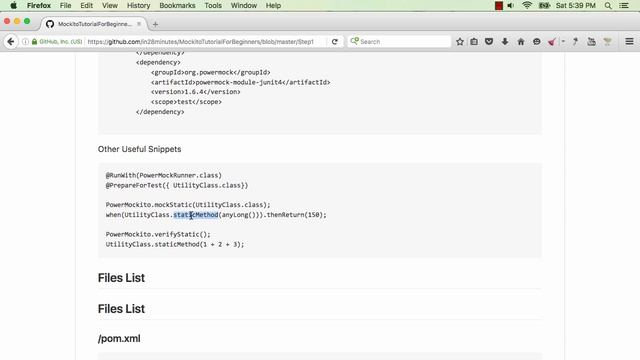The width and height of the screenshot is (640, 360).
Task: Open the clock showing Sat 5:39 PM
Action: click(576, 5)
